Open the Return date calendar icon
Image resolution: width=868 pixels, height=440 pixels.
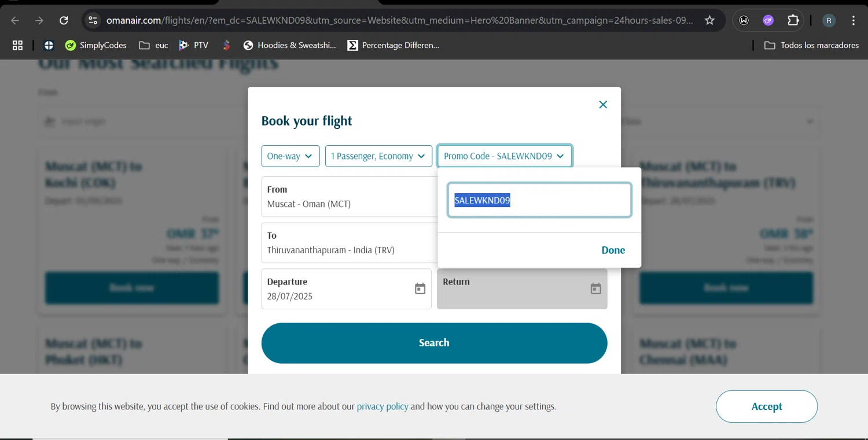(x=595, y=289)
